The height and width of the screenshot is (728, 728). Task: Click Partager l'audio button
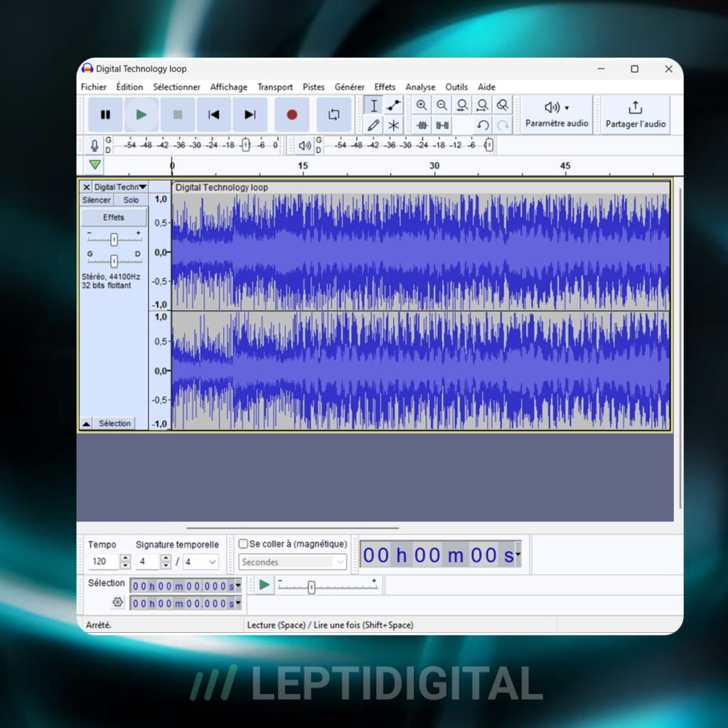[x=635, y=114]
